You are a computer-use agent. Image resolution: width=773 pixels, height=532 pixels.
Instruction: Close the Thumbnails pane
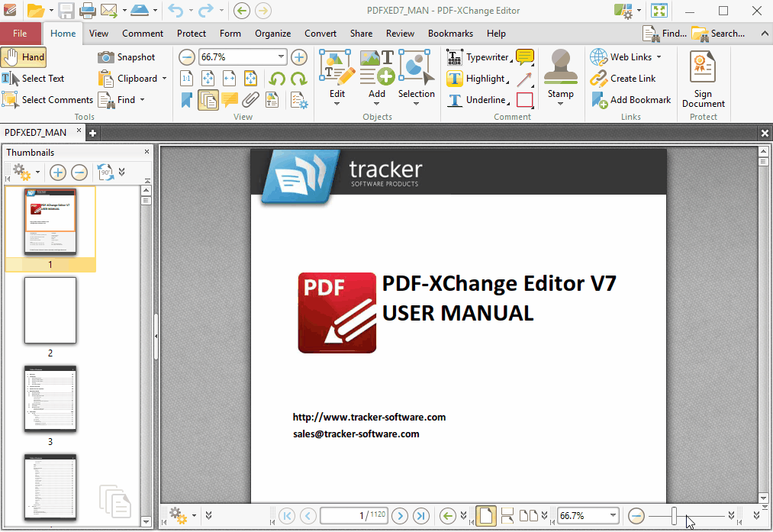coord(147,152)
